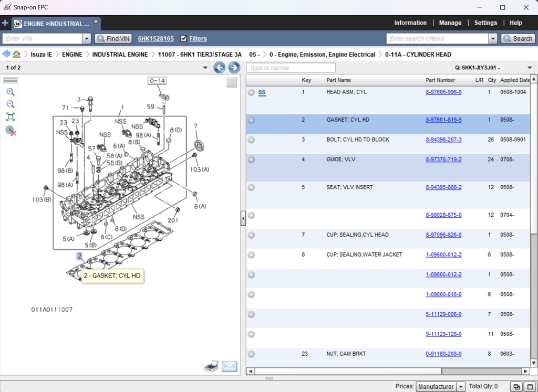The image size is (538, 392).
Task: Click the Enter search criteria field
Action: pyautogui.click(x=438, y=39)
